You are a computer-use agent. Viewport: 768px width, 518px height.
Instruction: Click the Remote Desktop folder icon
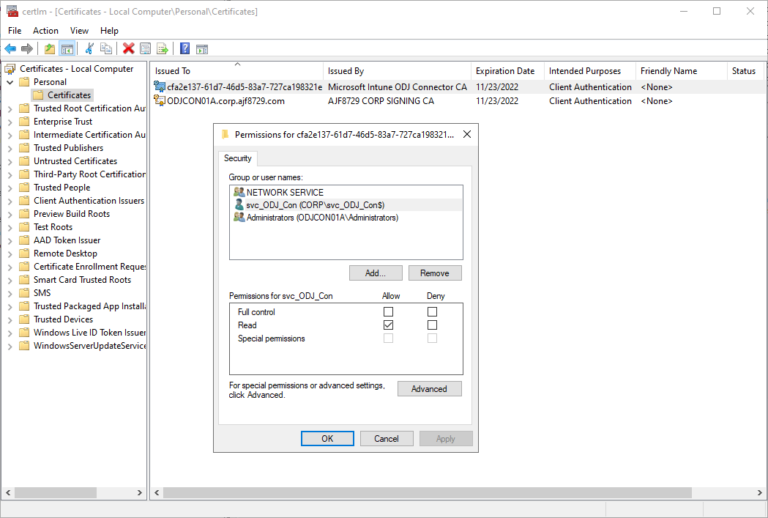[24, 253]
